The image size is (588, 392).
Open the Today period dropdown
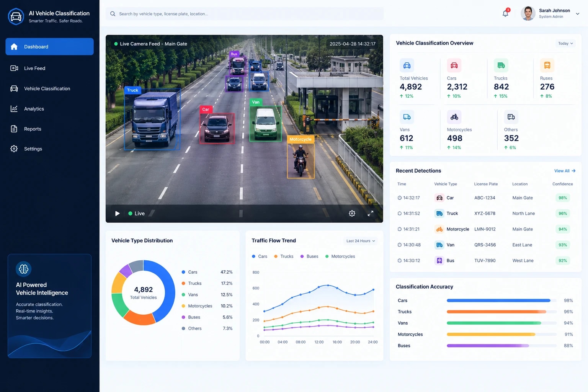point(565,43)
